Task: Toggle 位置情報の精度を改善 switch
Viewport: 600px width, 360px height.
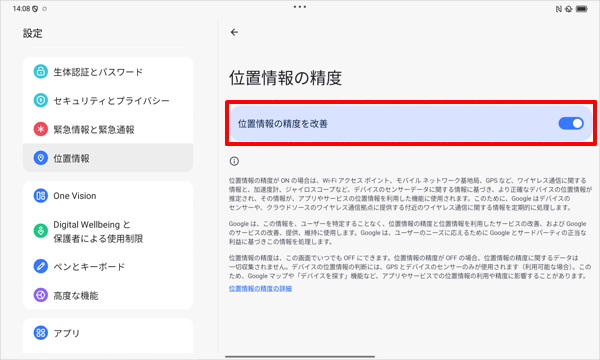Action: [571, 124]
